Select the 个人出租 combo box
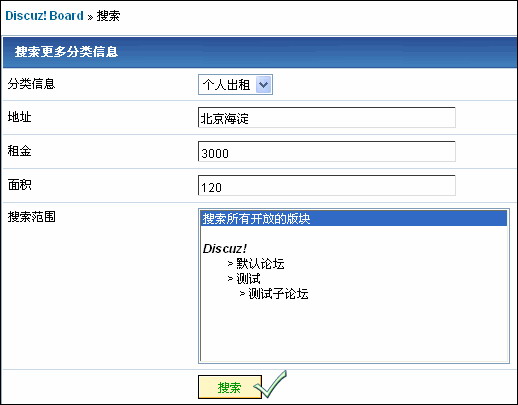This screenshot has height=405, width=518. [235, 85]
